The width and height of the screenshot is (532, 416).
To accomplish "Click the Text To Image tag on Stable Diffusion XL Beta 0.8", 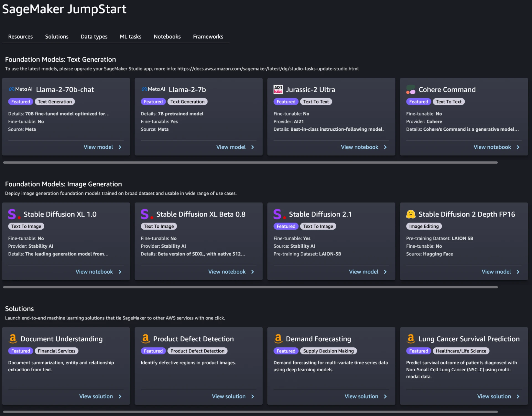I will tap(159, 226).
